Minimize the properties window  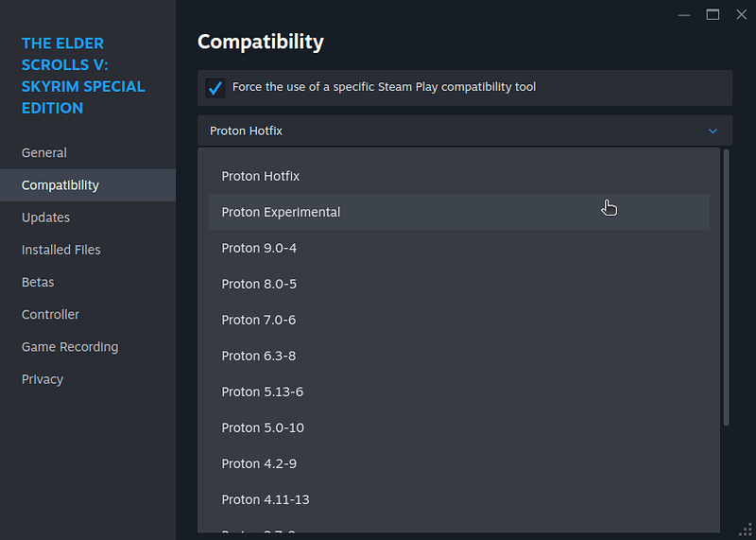(x=684, y=15)
